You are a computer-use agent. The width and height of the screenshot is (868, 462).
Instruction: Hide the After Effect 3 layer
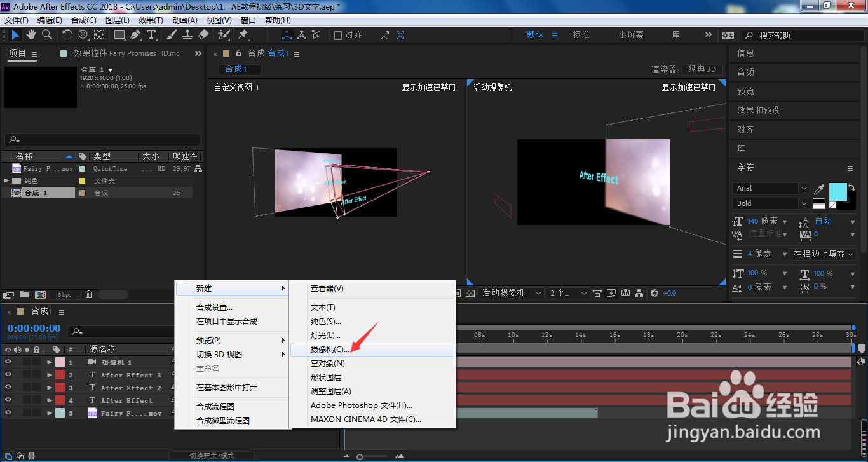coord(8,375)
